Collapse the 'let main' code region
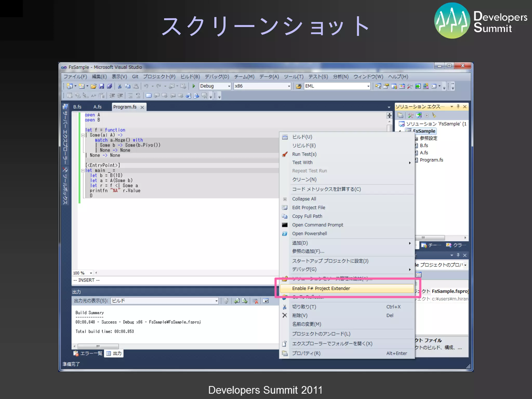The image size is (532, 399). tap(83, 171)
